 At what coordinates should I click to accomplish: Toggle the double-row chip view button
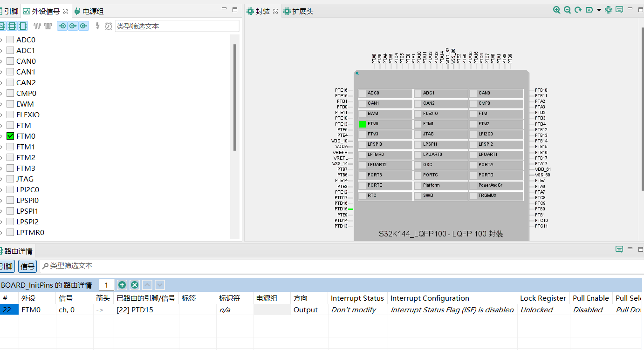(12, 26)
